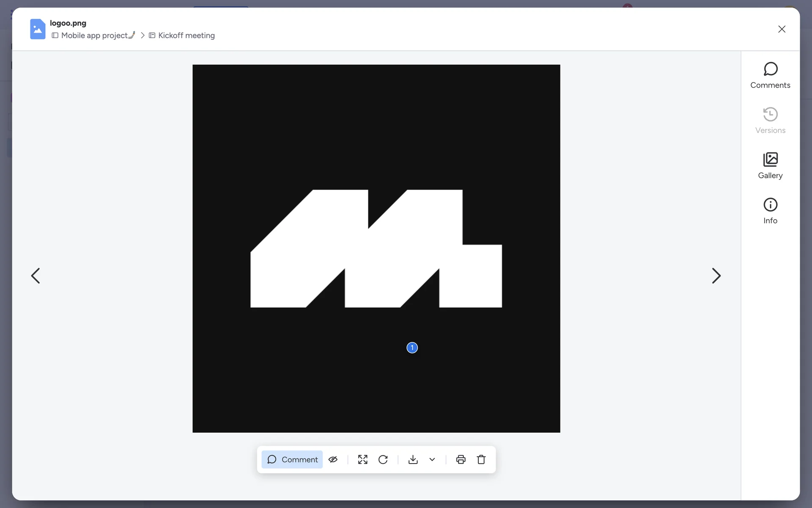Open Mobile app project breadcrumb
Image resolution: width=812 pixels, height=508 pixels.
pos(94,36)
